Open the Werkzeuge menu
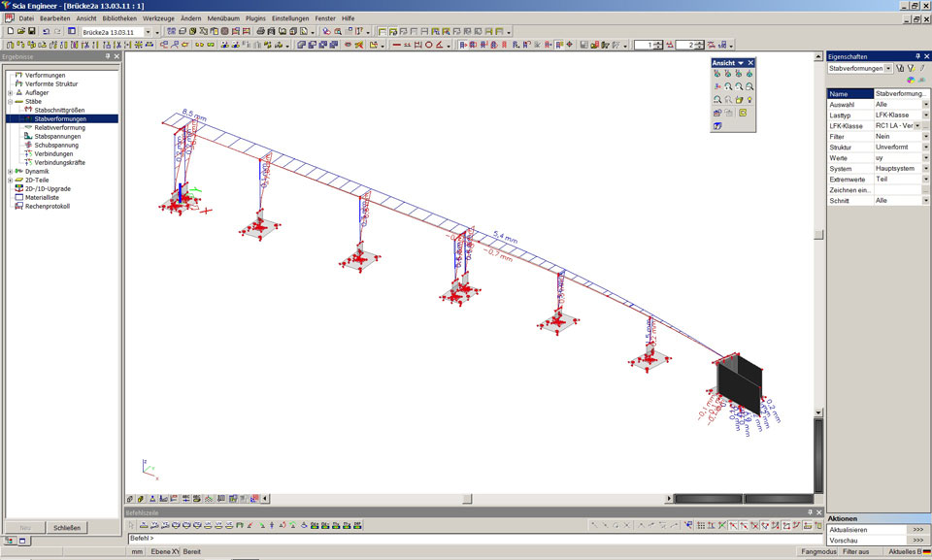The height and width of the screenshot is (560, 932). (x=158, y=18)
